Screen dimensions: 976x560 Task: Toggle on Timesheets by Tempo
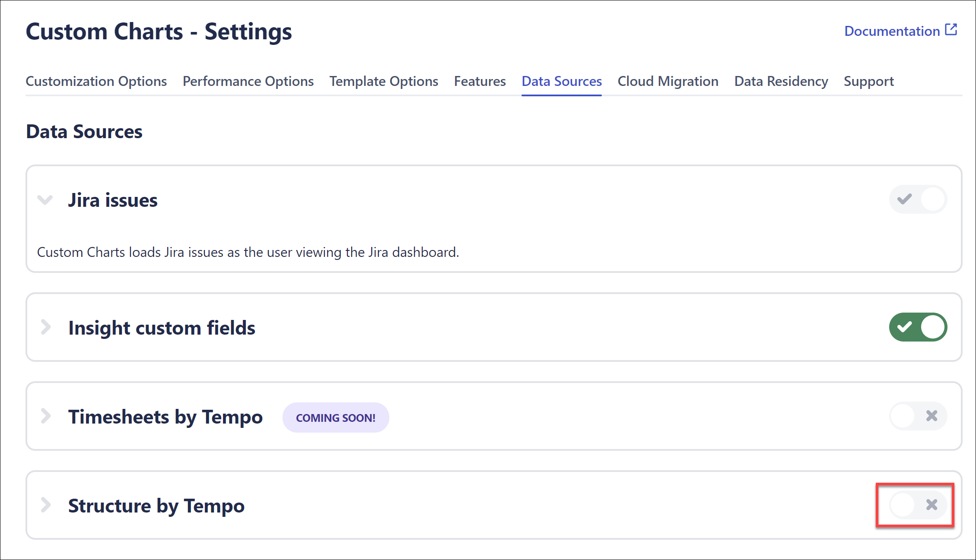point(918,416)
